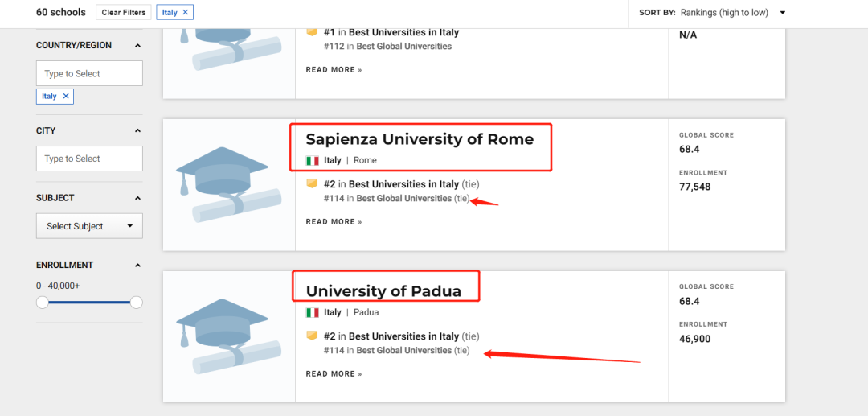Click the enrollment slider's left handle

click(43, 303)
